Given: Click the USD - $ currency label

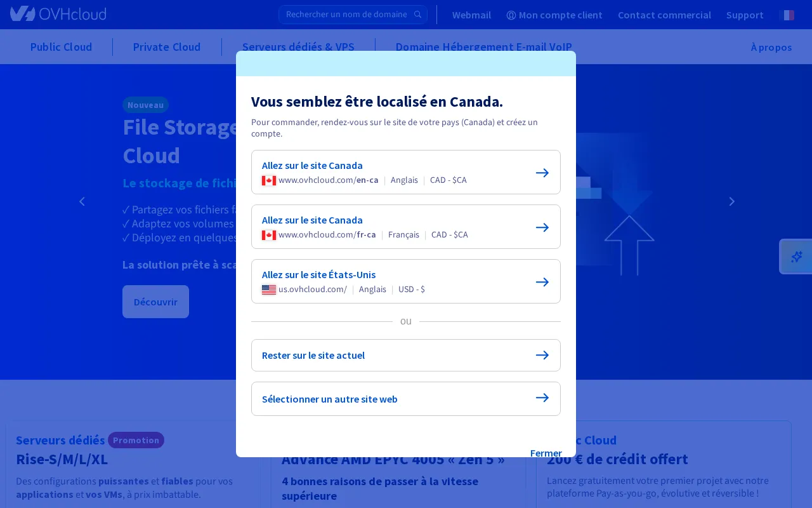Looking at the screenshot, I should point(412,290).
